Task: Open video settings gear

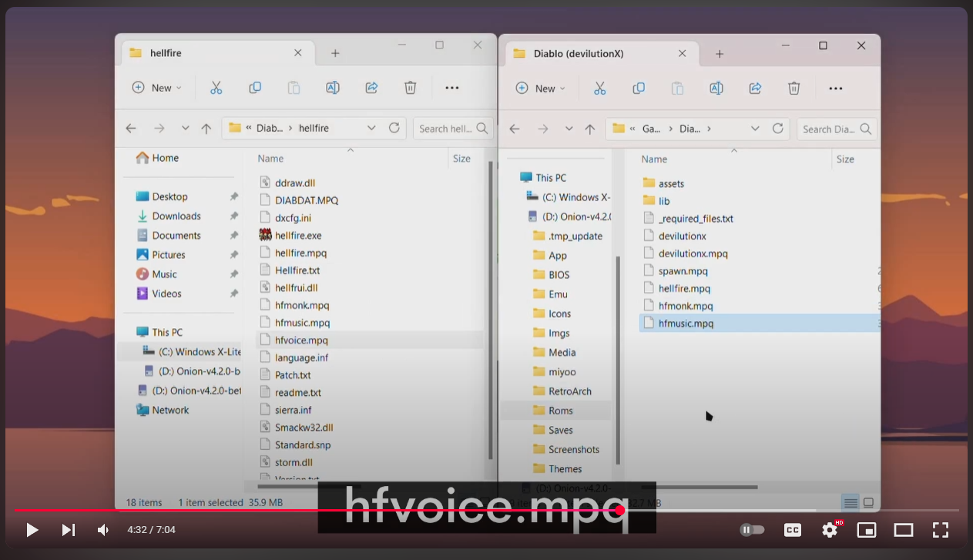Action: click(x=830, y=530)
